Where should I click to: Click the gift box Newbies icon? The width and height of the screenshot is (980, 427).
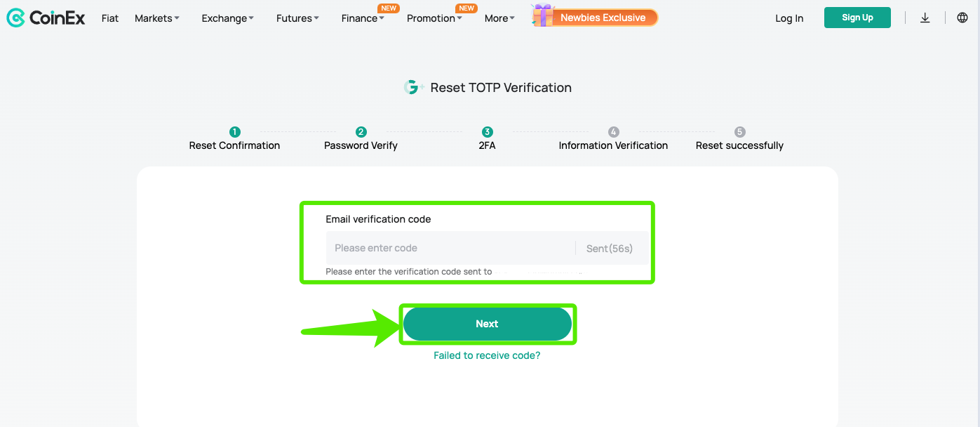coord(542,15)
